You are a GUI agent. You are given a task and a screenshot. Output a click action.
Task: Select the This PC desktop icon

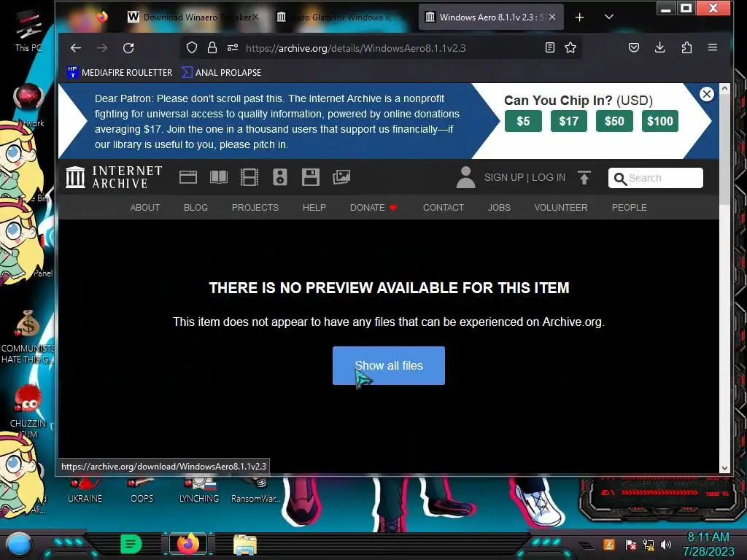point(28,31)
